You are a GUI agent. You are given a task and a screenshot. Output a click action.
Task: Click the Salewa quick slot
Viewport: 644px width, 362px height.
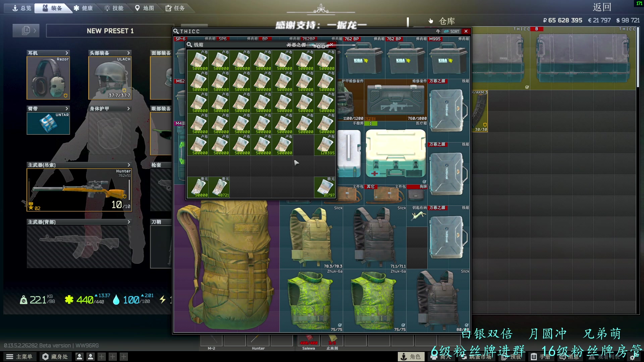(309, 341)
